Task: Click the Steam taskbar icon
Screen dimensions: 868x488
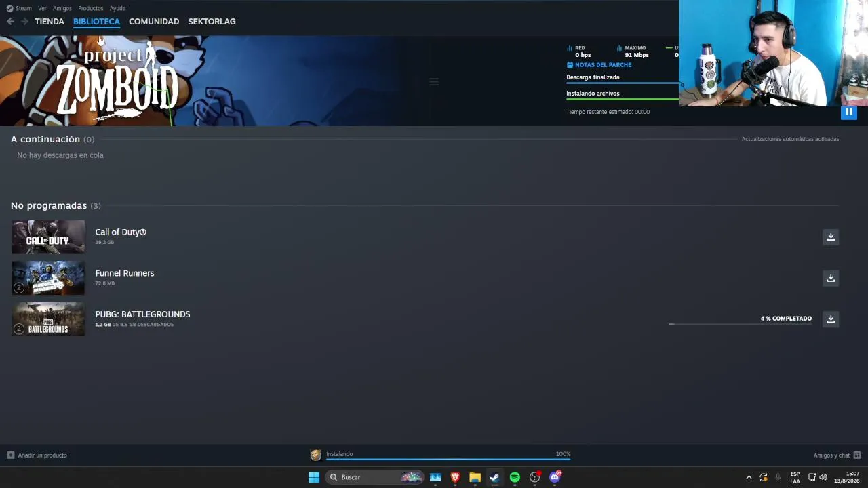Action: (x=495, y=477)
